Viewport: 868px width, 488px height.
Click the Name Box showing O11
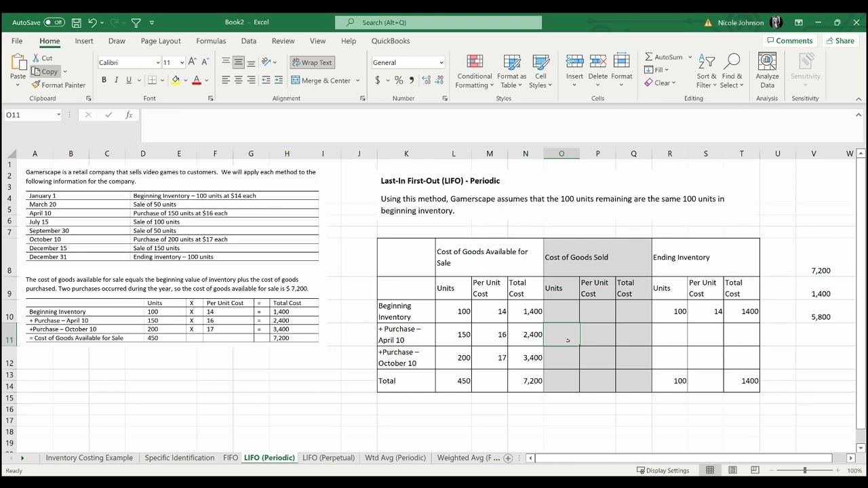coord(31,115)
